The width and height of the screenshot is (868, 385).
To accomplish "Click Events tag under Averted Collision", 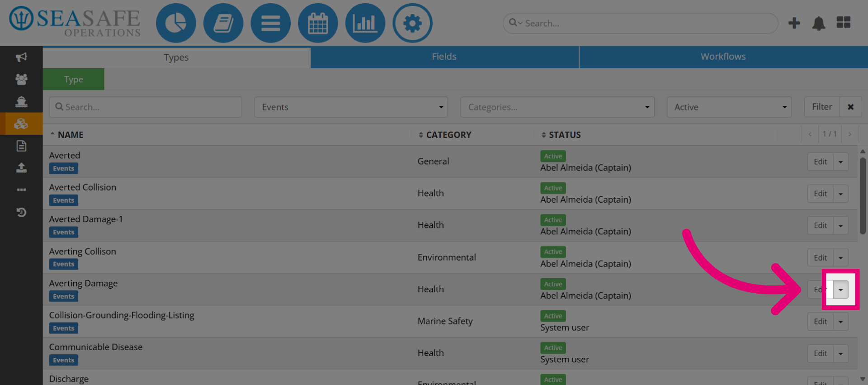I will coord(63,200).
